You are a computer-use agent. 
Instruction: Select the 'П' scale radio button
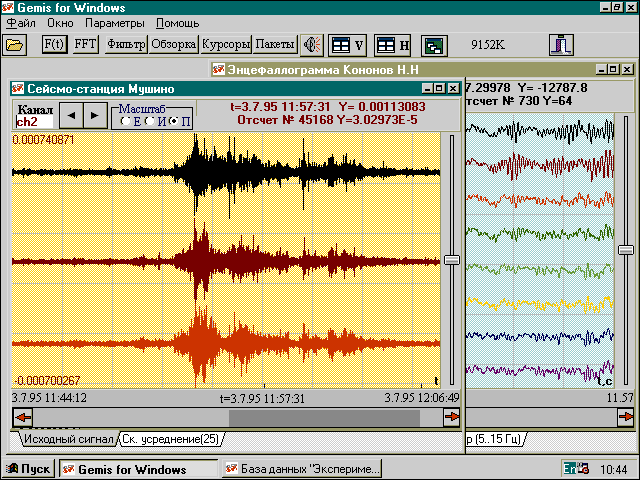[x=174, y=121]
